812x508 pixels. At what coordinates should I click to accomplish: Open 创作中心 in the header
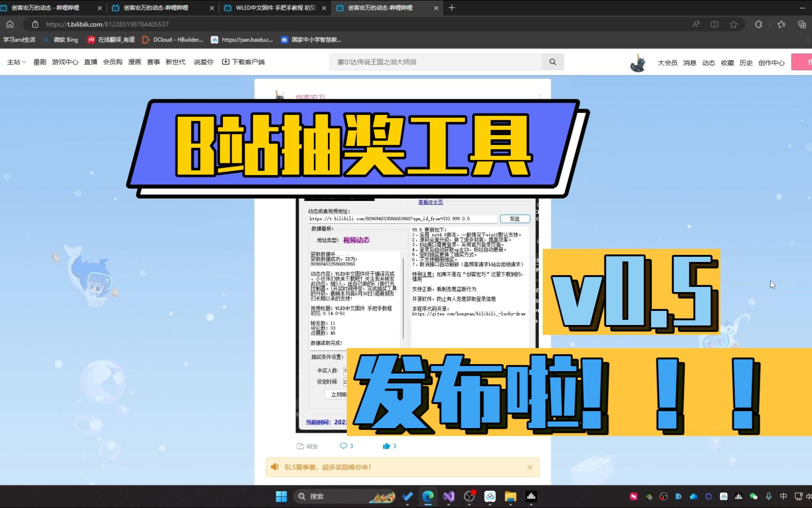(x=772, y=63)
